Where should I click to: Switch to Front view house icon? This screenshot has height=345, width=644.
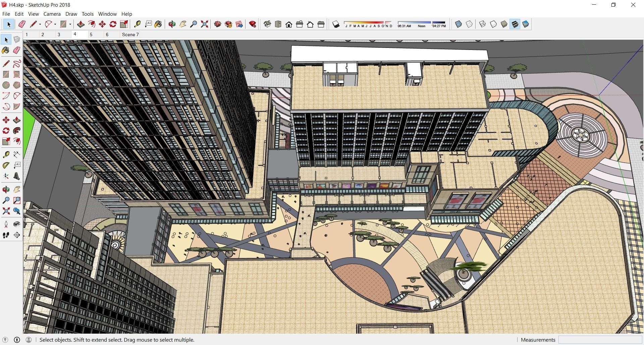pos(289,24)
